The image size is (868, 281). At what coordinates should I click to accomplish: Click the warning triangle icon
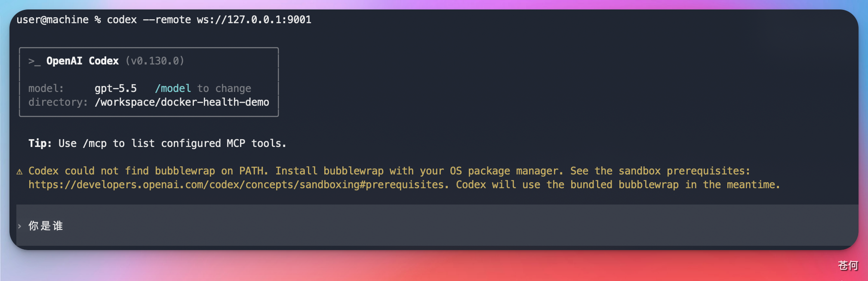pyautogui.click(x=19, y=172)
